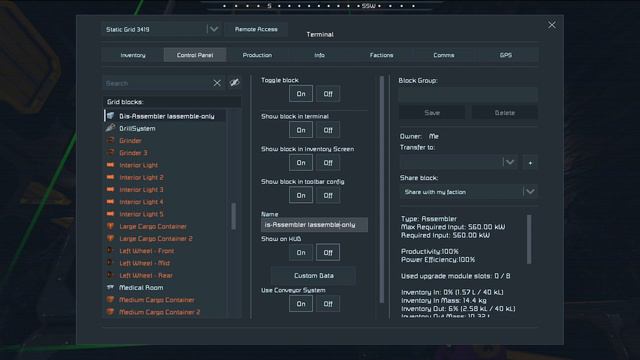Click the grid blocks list scrollbar
The width and height of the screenshot is (640, 360).
(x=233, y=216)
